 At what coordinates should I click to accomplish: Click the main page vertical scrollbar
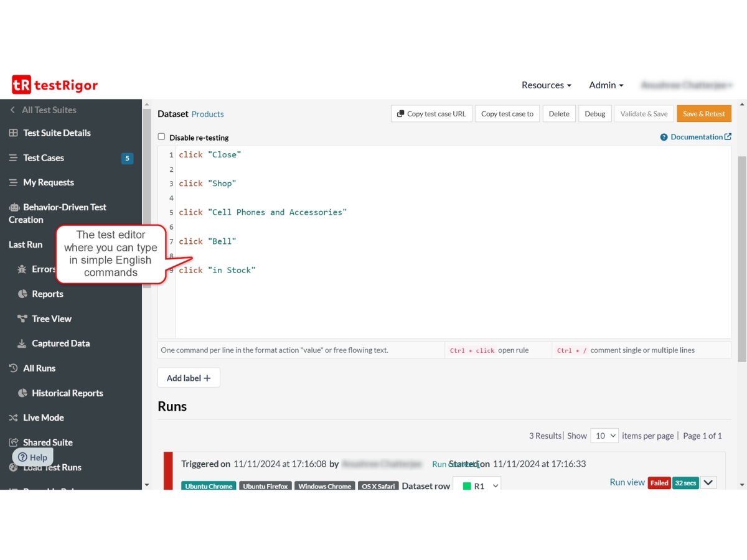pyautogui.click(x=742, y=258)
